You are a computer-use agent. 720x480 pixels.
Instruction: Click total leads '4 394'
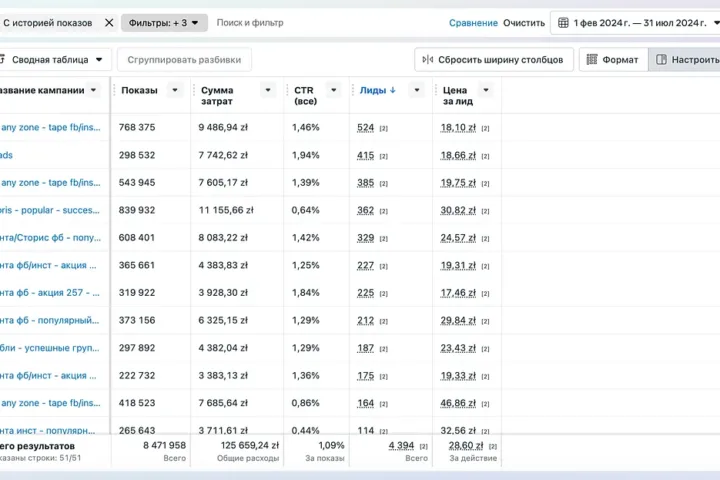point(401,446)
